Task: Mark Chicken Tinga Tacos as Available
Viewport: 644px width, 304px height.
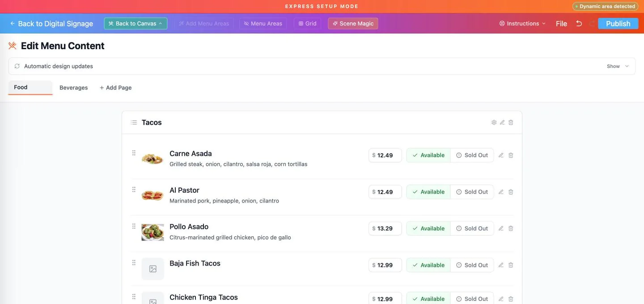Action: (428, 299)
